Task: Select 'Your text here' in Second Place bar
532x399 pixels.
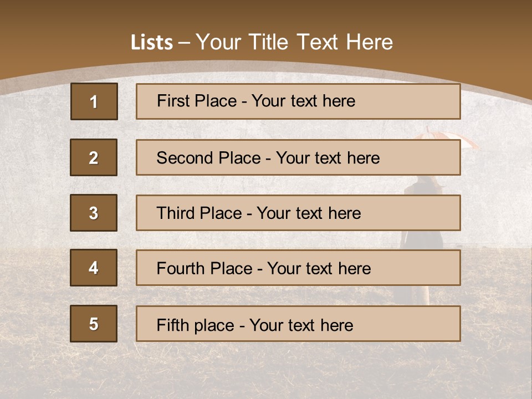Action: point(328,158)
